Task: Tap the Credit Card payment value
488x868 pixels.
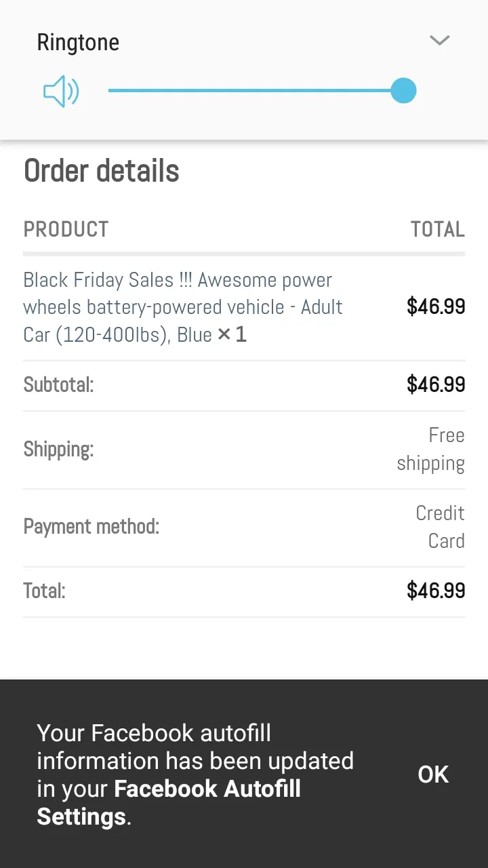Action: [x=440, y=527]
